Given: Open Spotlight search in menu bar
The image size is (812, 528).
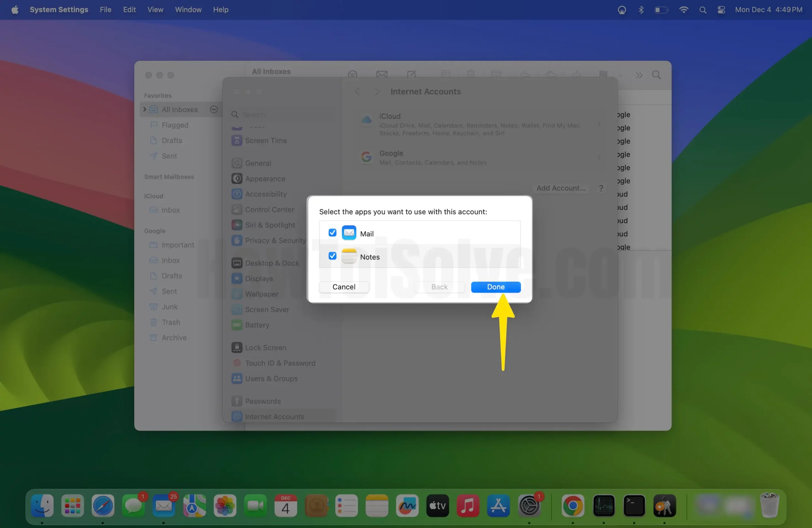Looking at the screenshot, I should 703,10.
